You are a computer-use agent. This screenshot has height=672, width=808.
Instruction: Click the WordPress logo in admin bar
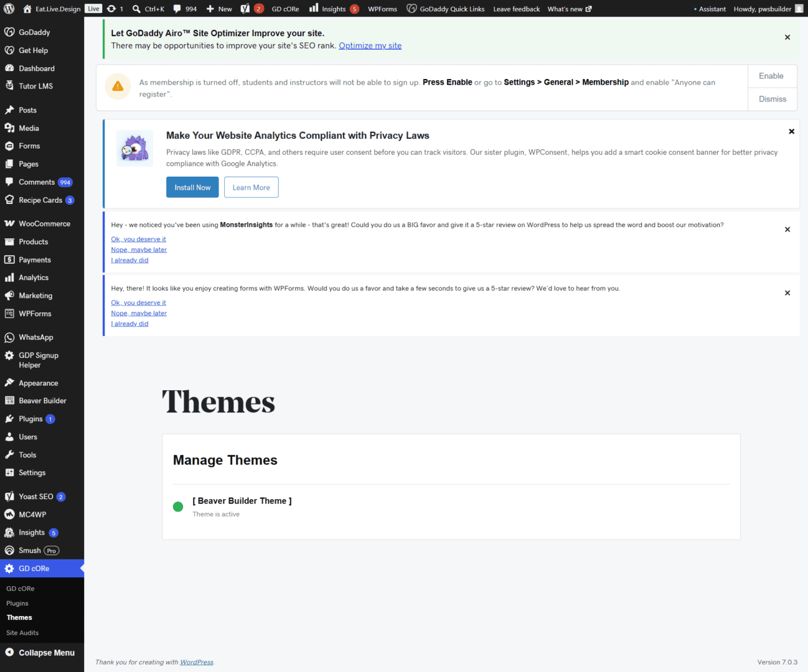(9, 9)
